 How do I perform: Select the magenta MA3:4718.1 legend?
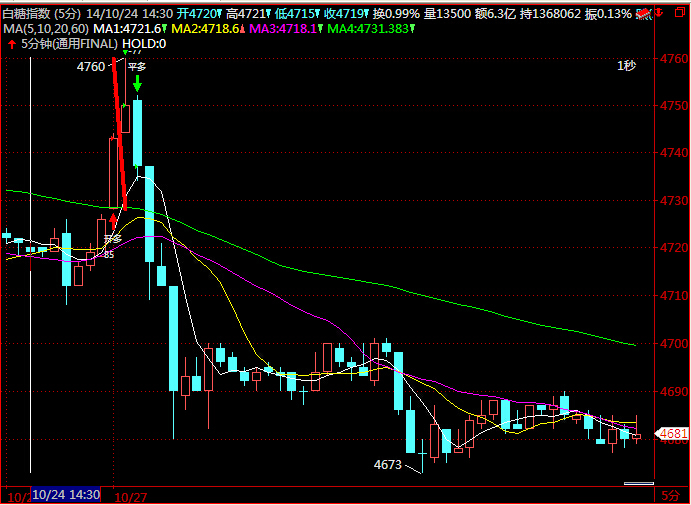pos(283,29)
